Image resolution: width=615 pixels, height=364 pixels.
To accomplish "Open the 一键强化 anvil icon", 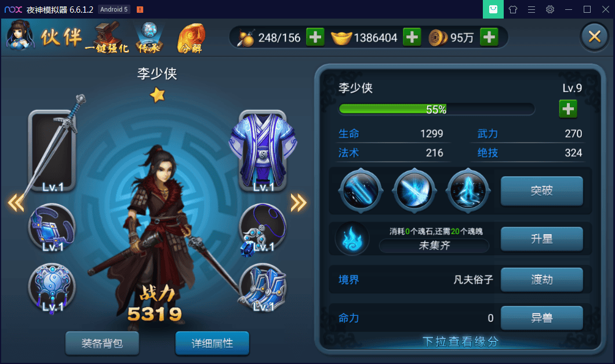I will click(107, 37).
